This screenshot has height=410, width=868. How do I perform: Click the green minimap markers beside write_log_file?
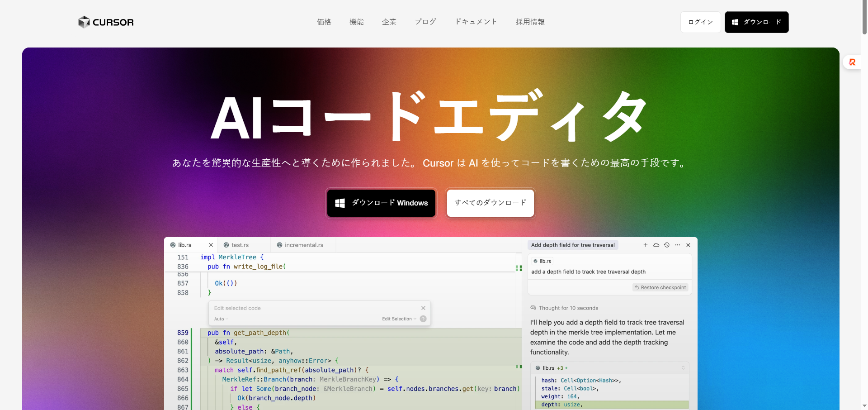pyautogui.click(x=519, y=268)
